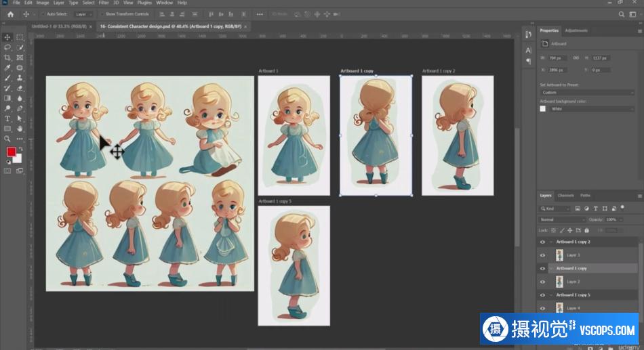Select the Rectangular Marquee tool
This screenshot has width=644, height=350.
[x=19, y=37]
